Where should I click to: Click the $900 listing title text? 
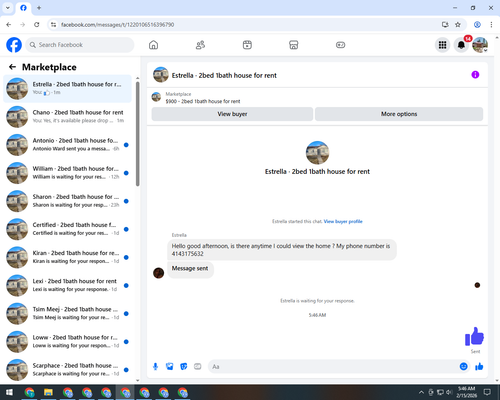[203, 101]
